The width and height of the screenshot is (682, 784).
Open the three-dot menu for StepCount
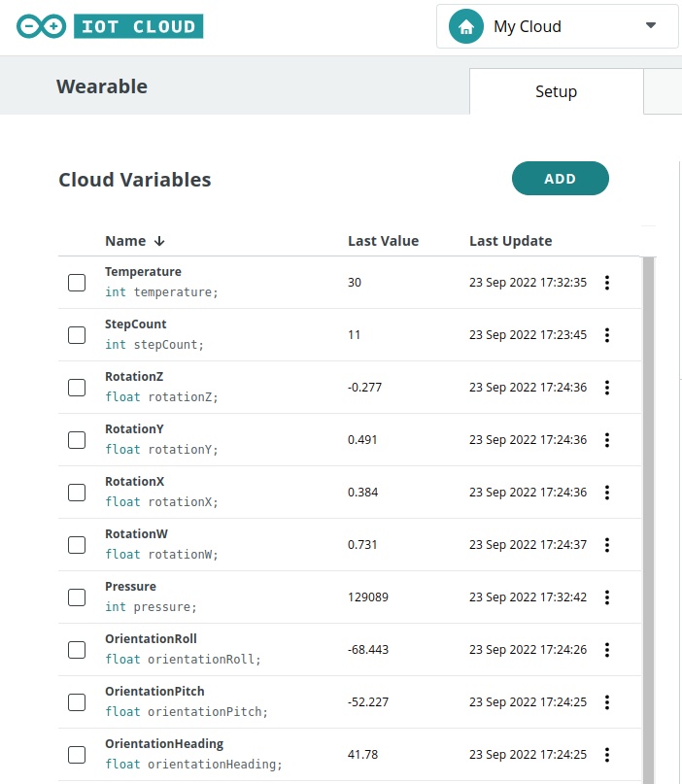[x=607, y=335]
